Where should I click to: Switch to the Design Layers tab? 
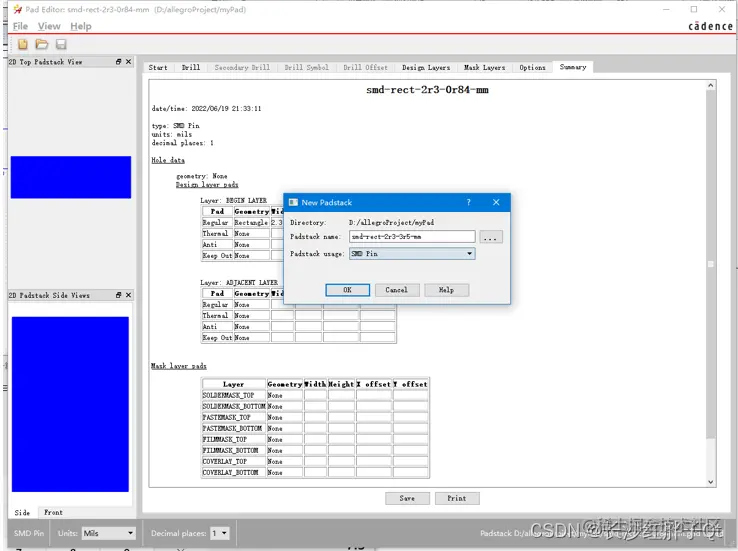click(426, 68)
